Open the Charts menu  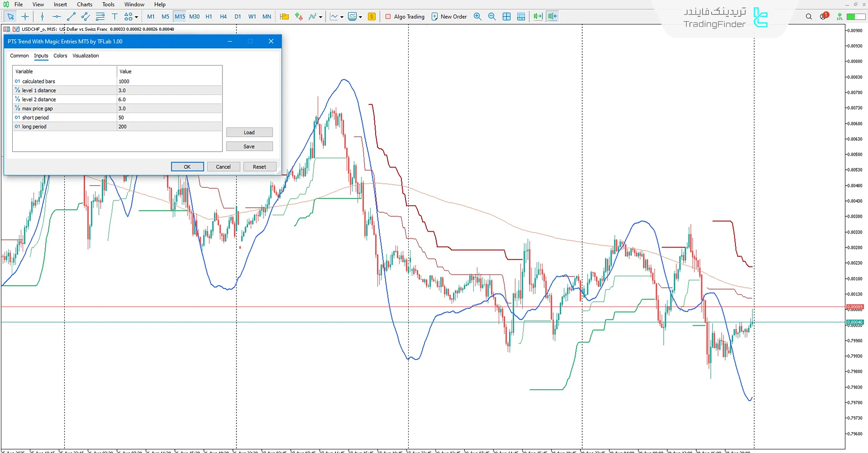(x=84, y=5)
